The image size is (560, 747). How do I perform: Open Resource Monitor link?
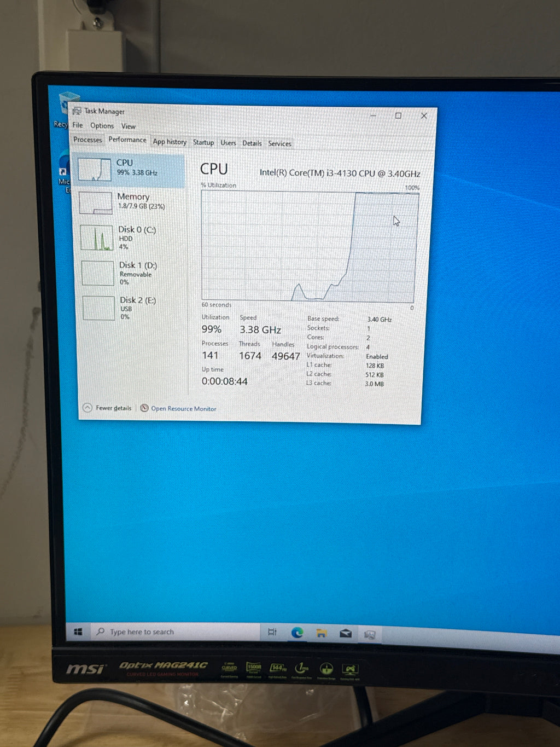(x=184, y=409)
